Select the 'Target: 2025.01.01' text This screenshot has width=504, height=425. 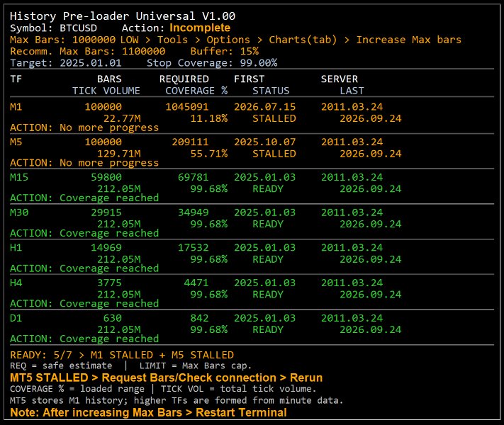pyautogui.click(x=66, y=63)
